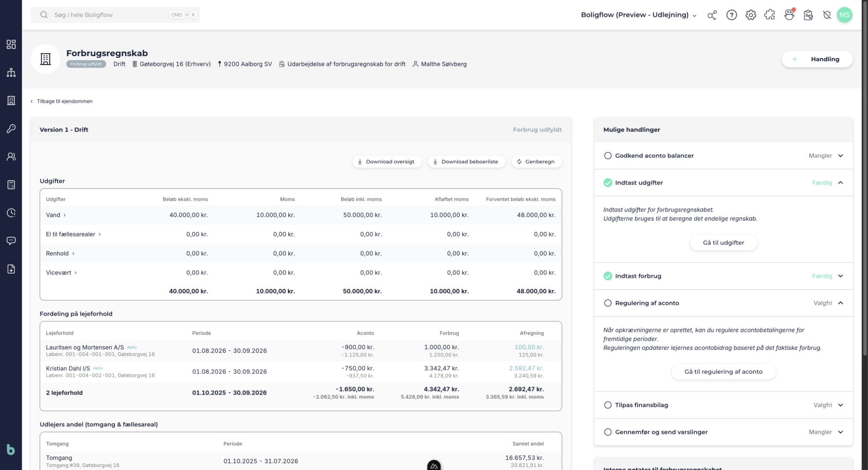Screen dimensions: 868x470
Task: Expand the Tilpas finansbilag chevron
Action: click(x=840, y=405)
